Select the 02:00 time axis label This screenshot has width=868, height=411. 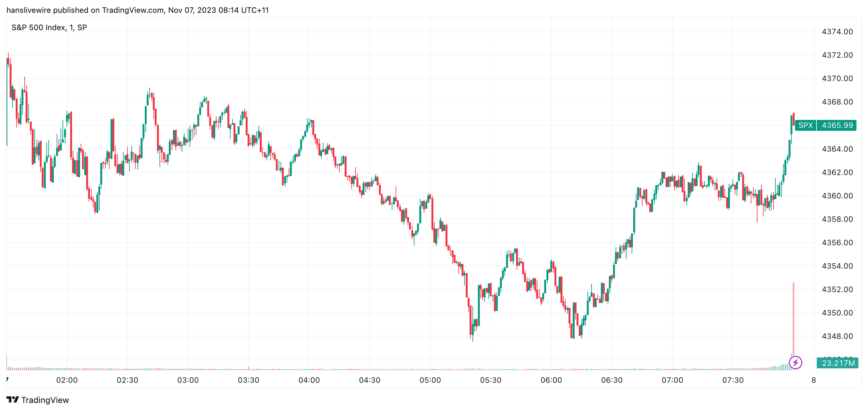pos(67,380)
